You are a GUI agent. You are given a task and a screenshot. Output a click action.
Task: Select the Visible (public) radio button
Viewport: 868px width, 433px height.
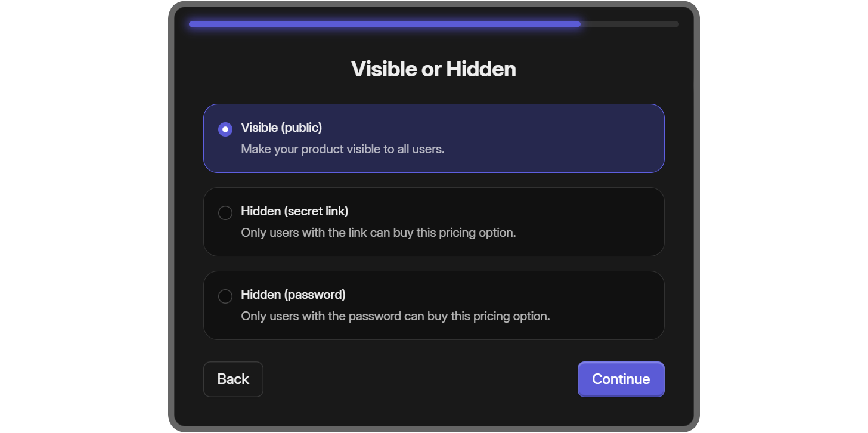(225, 128)
